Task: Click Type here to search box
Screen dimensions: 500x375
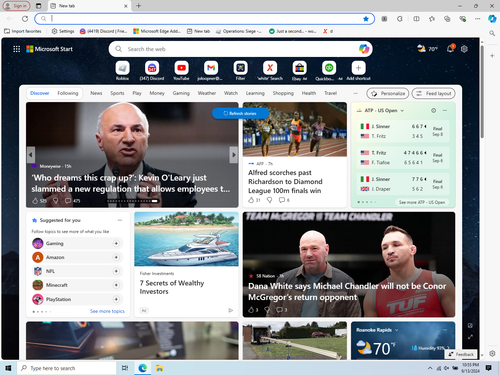Action: [x=67, y=368]
